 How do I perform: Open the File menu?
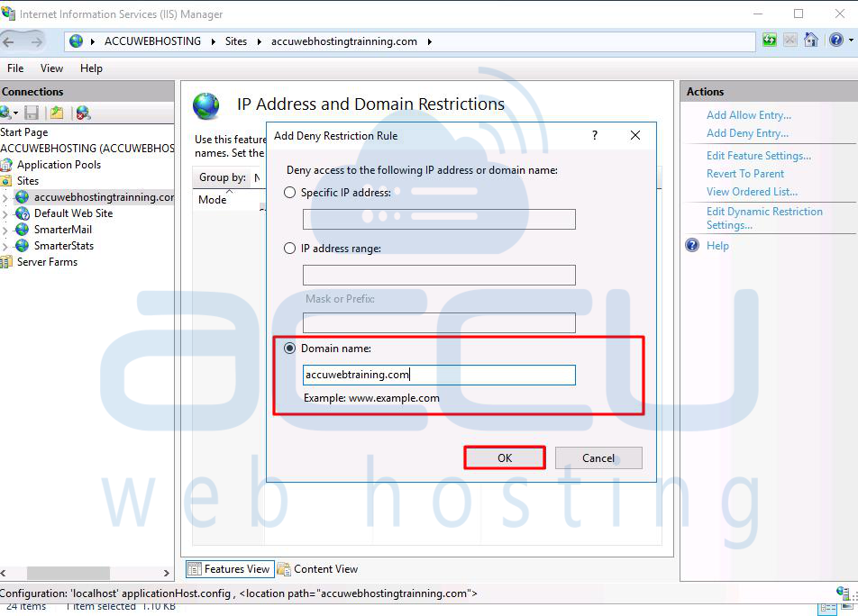click(15, 68)
